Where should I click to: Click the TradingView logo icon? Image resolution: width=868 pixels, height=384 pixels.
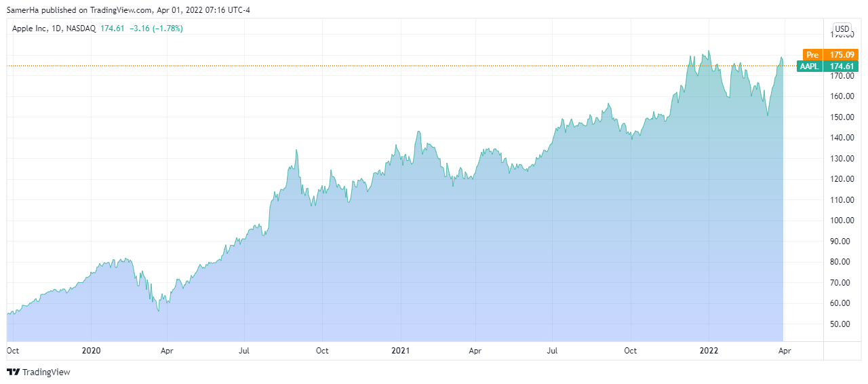13,372
